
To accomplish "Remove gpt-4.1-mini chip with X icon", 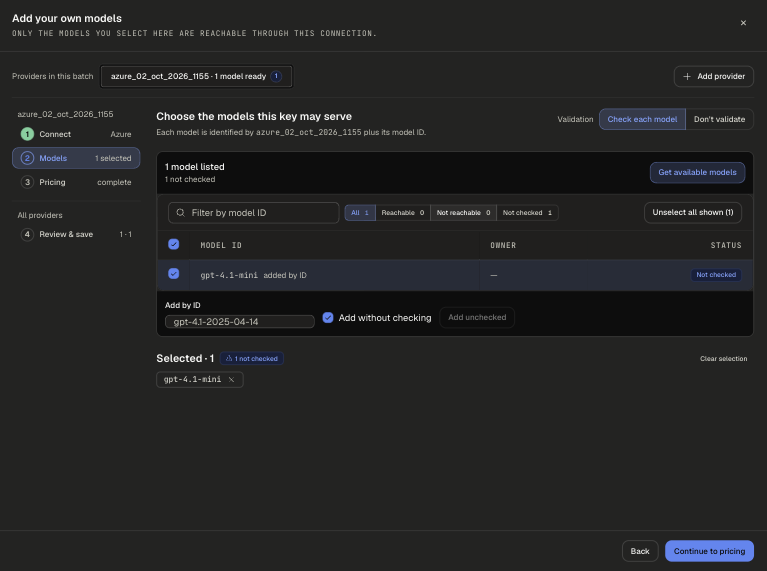I will coord(231,379).
